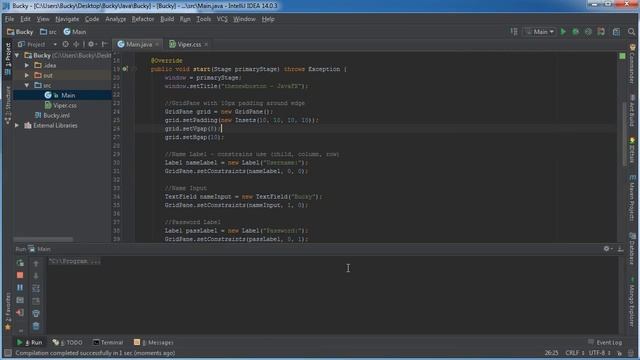Toggle the Structure tool window side tab
640x360 pixels.
pyautogui.click(x=8, y=106)
